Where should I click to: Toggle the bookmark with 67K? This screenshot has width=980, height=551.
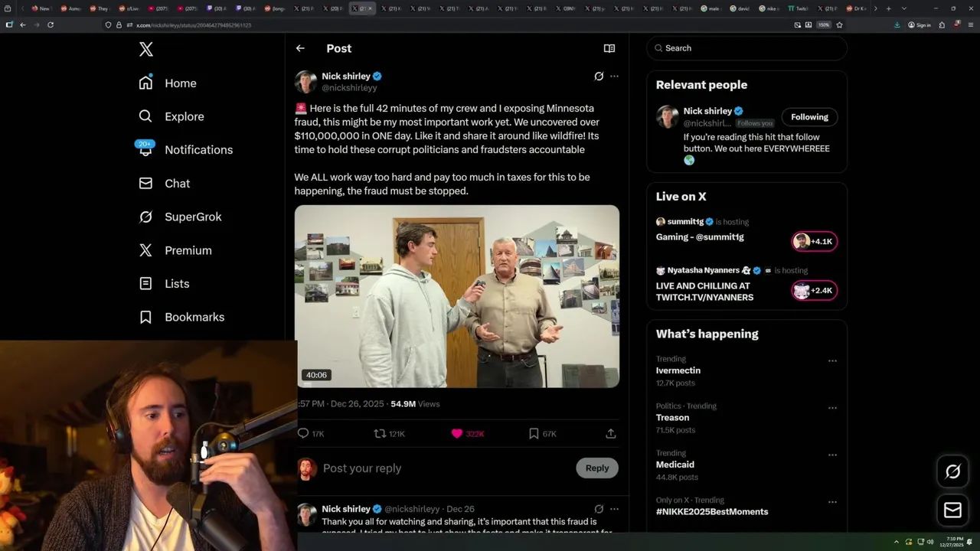[x=542, y=433]
